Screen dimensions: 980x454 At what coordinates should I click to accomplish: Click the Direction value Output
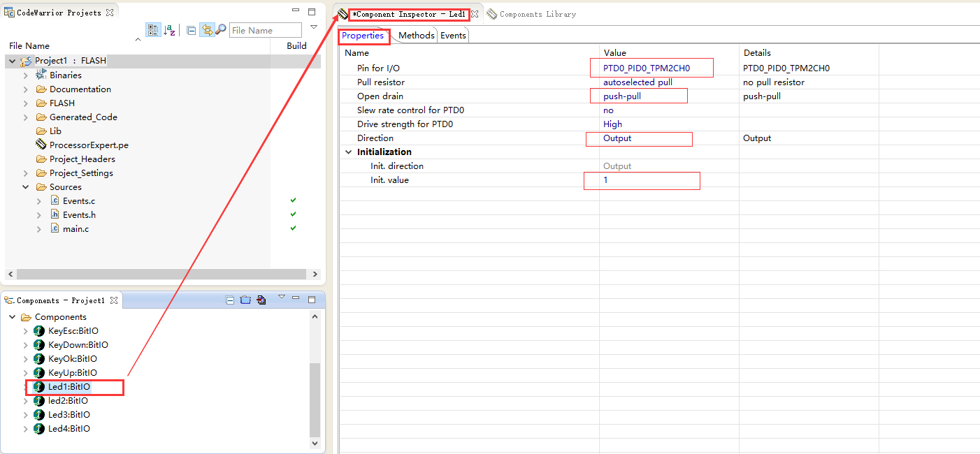(617, 138)
